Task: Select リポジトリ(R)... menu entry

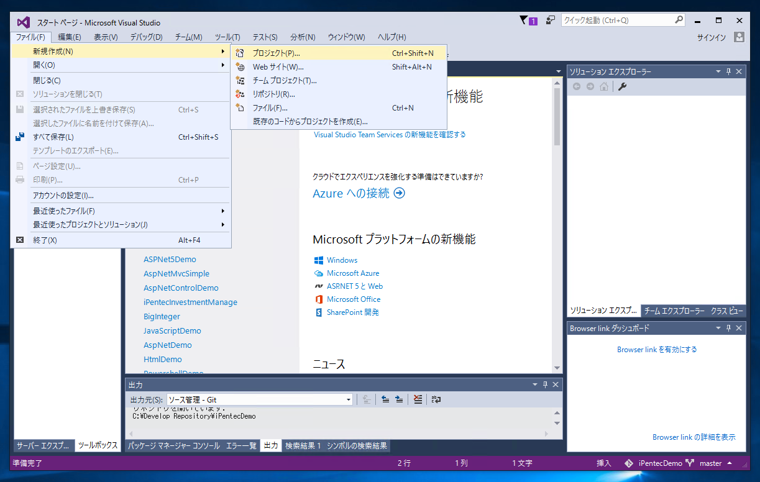Action: click(339, 94)
